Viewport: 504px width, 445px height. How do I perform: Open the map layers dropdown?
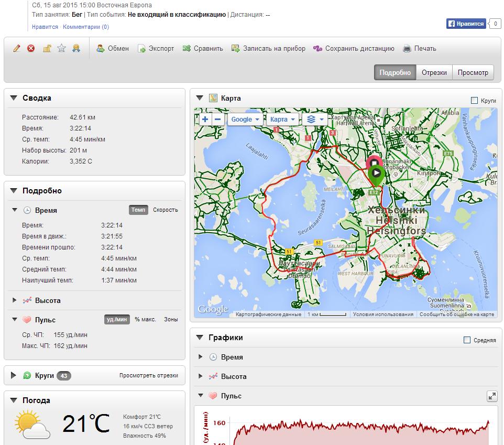pos(315,120)
